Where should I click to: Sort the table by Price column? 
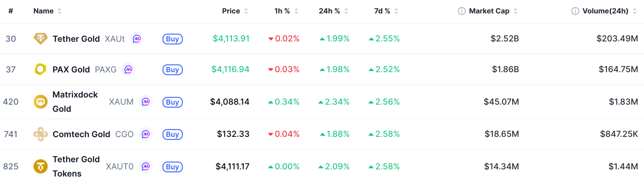click(235, 11)
